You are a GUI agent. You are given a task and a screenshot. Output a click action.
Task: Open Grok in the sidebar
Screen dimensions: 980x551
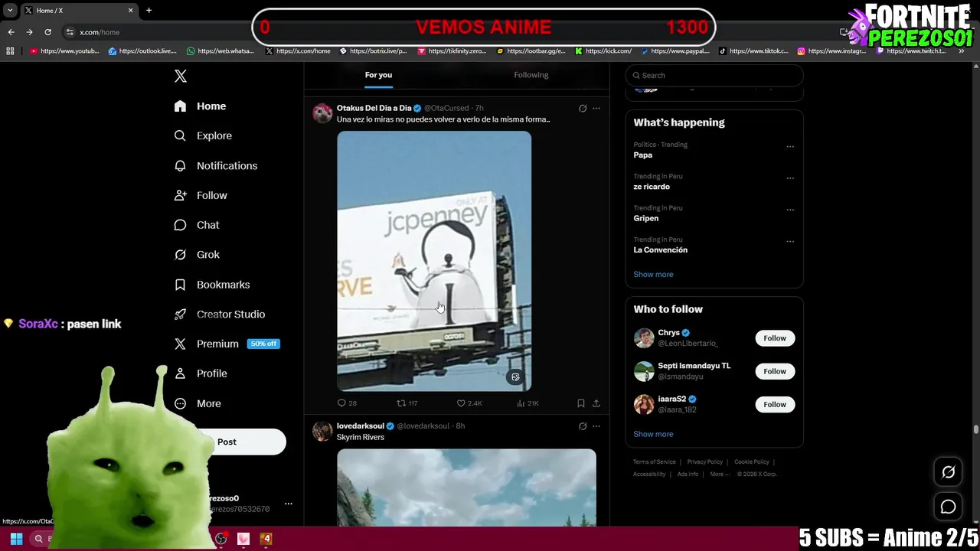197,255
